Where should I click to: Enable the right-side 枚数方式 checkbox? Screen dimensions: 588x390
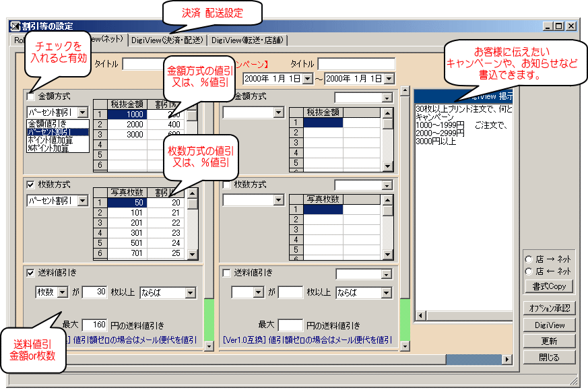(x=226, y=185)
